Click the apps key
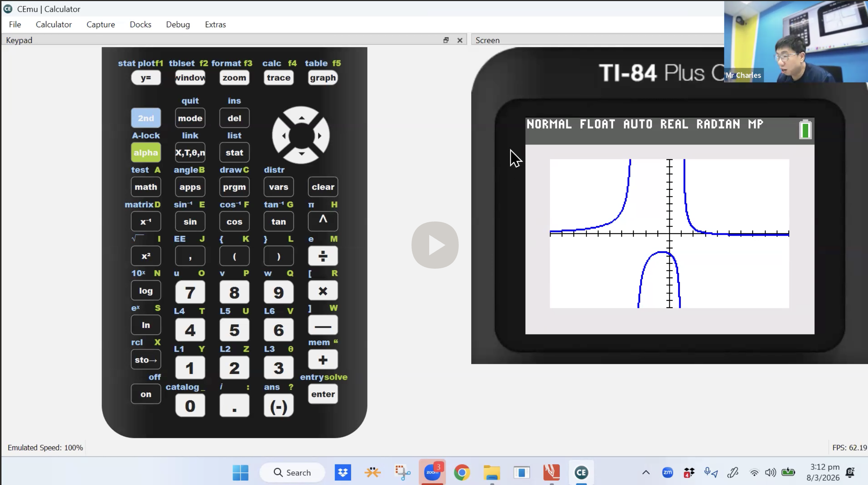 coord(190,187)
